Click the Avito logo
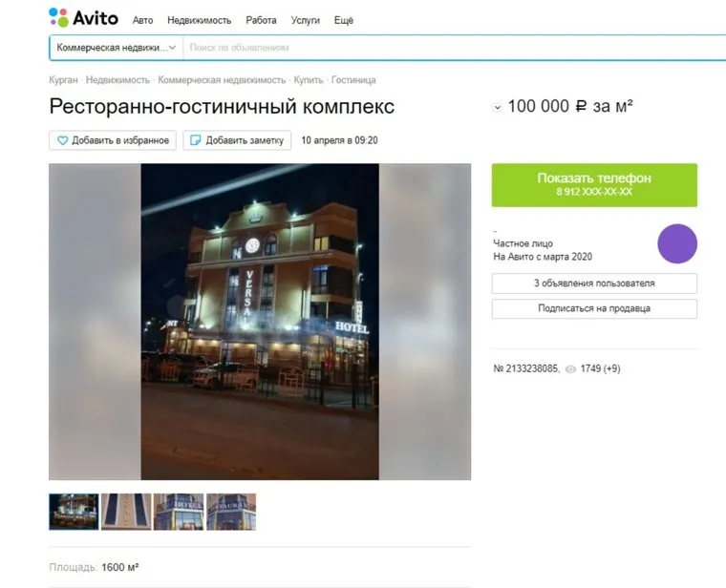The width and height of the screenshot is (726, 588). coord(83,18)
